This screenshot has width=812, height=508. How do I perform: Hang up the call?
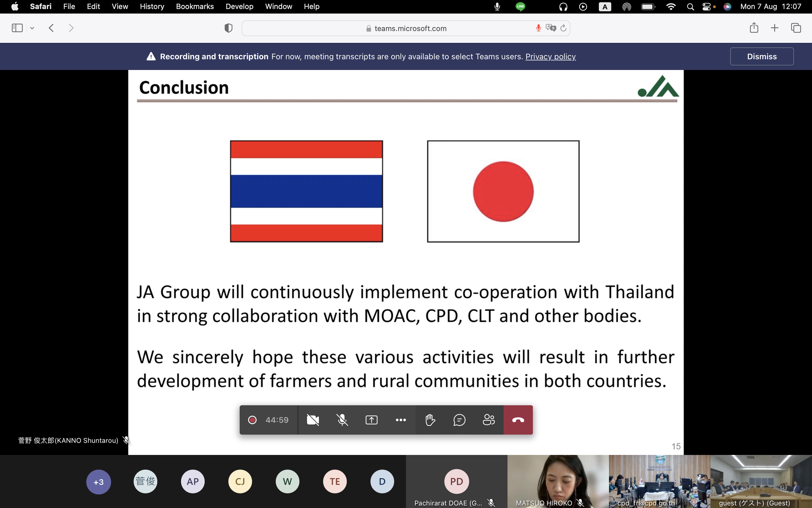518,420
